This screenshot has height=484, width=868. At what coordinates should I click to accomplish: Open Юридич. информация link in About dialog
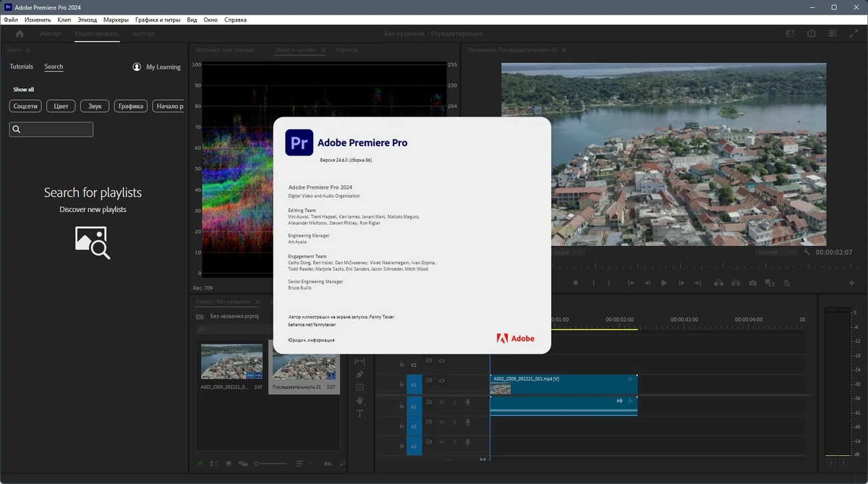click(x=311, y=339)
